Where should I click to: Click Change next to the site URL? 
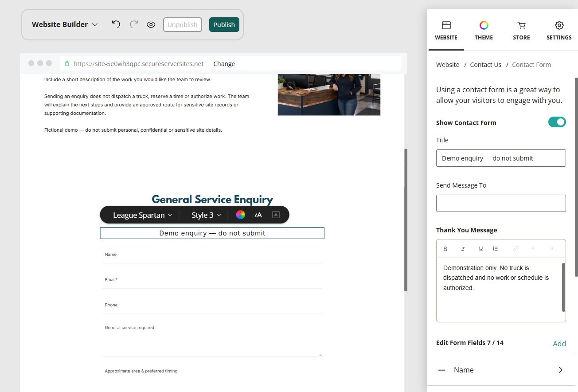point(224,64)
